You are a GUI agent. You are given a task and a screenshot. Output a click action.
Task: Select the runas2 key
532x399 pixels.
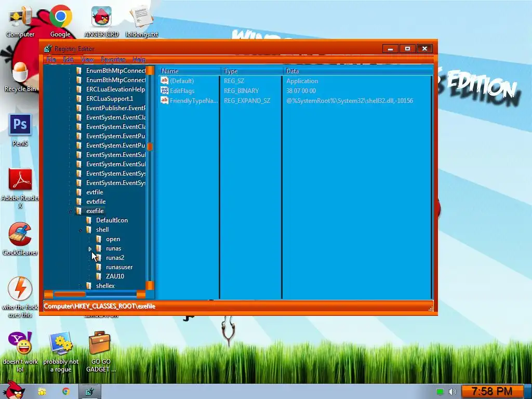click(115, 258)
